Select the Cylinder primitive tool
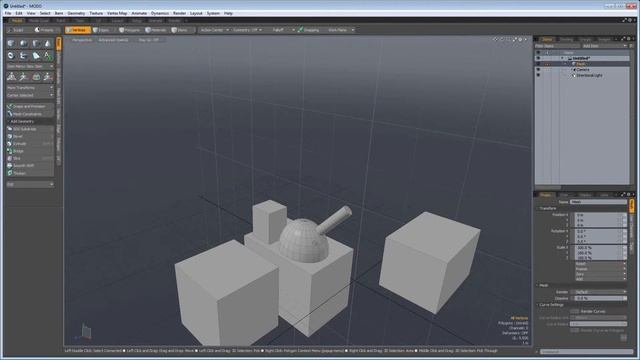Image resolution: width=640 pixels, height=360 pixels. (x=36, y=44)
